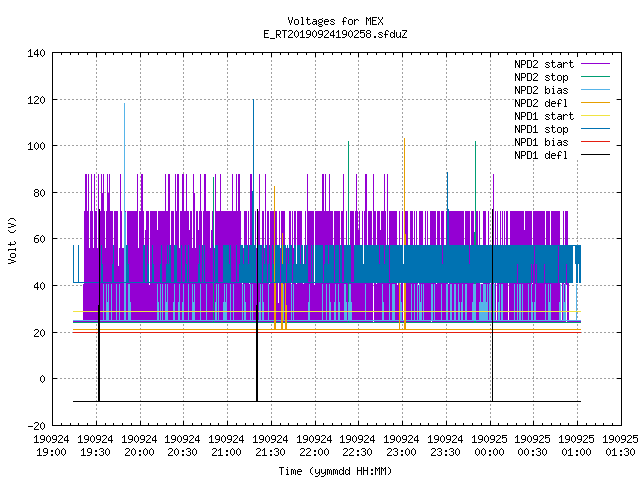
Task: Click the 'NPD1 defl' legend label
Action: point(541,156)
